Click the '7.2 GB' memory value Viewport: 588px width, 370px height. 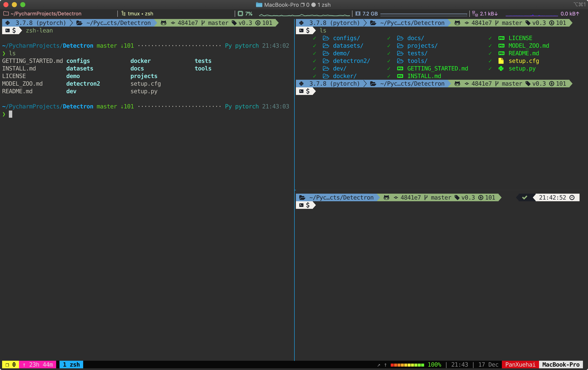pyautogui.click(x=370, y=14)
